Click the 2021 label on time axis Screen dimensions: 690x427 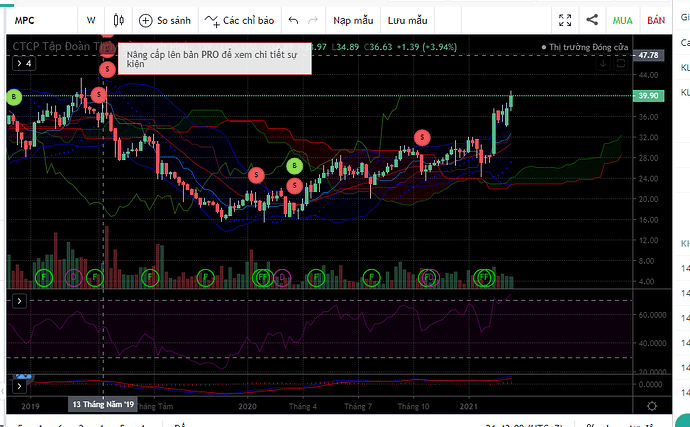pos(469,406)
